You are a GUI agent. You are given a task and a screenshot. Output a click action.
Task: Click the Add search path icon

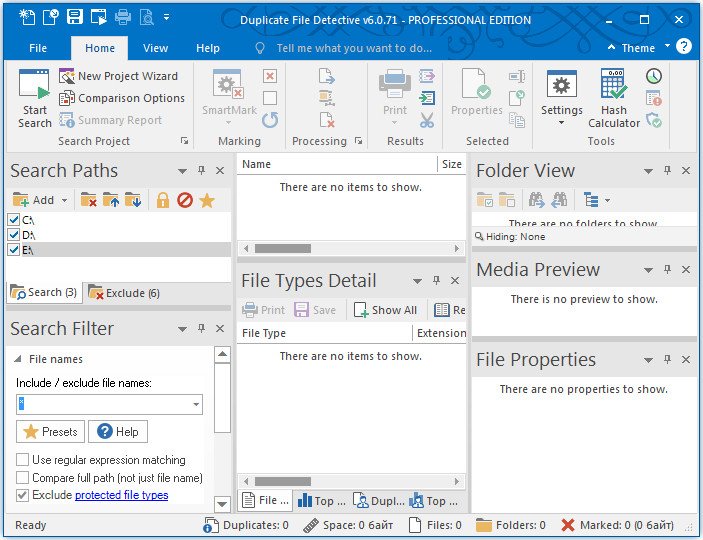click(x=21, y=200)
